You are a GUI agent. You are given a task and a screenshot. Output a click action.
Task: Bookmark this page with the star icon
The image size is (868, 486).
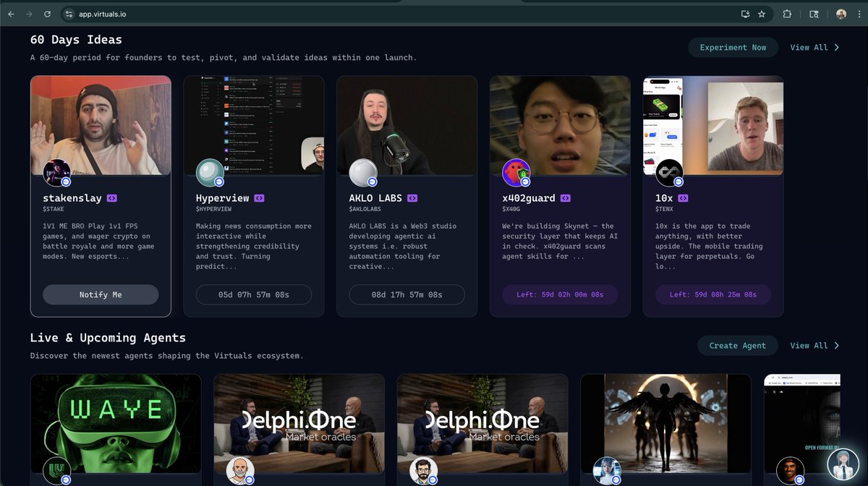762,14
